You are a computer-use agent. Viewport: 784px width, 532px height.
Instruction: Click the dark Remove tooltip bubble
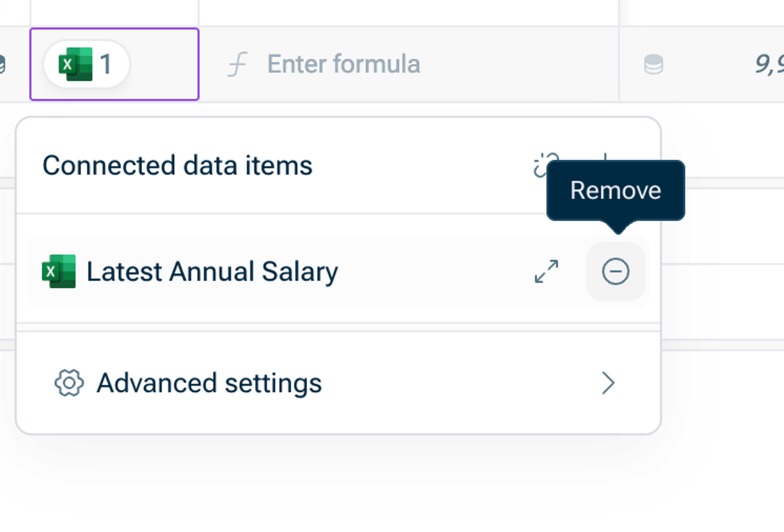(615, 190)
